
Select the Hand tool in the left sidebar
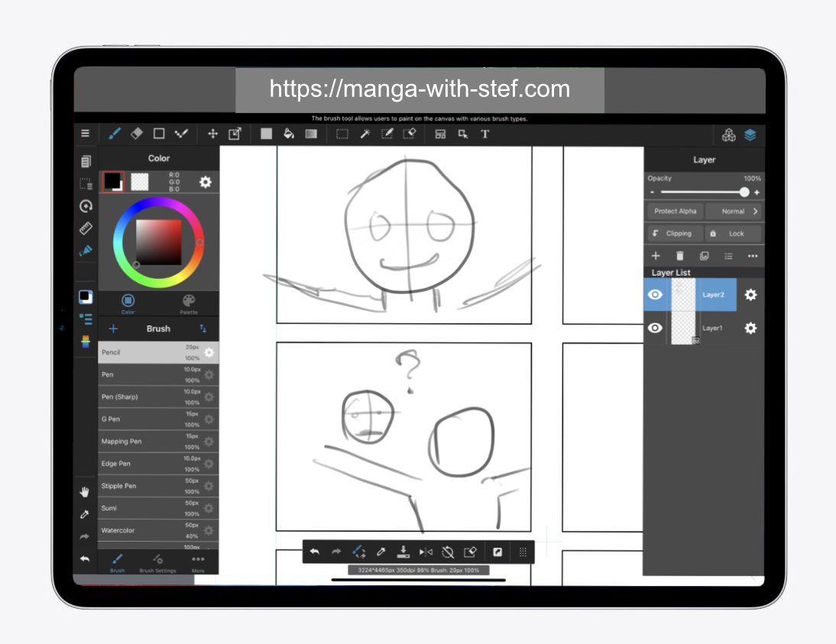pos(85,491)
